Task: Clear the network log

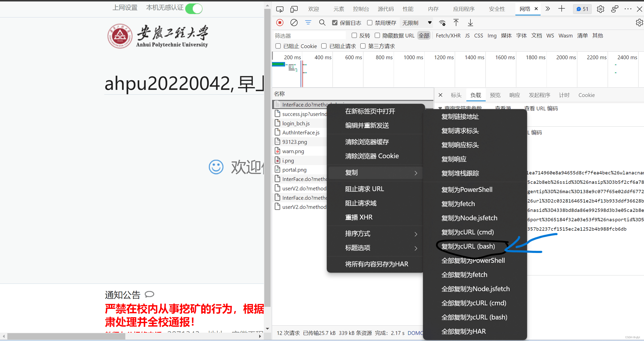Action: pyautogui.click(x=294, y=23)
